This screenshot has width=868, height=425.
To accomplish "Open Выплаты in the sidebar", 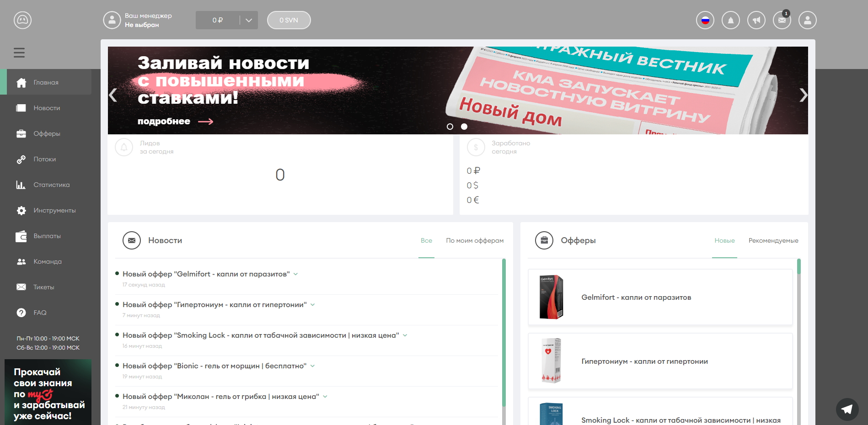I will tap(46, 236).
